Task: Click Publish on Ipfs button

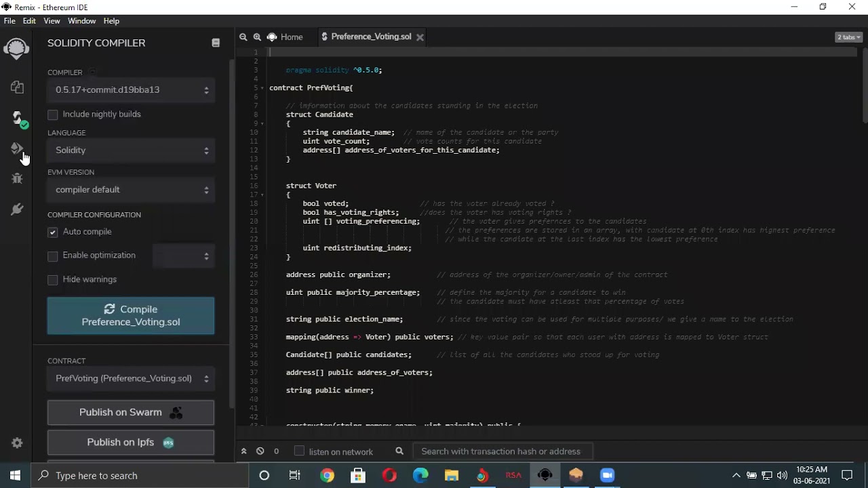Action: click(131, 443)
